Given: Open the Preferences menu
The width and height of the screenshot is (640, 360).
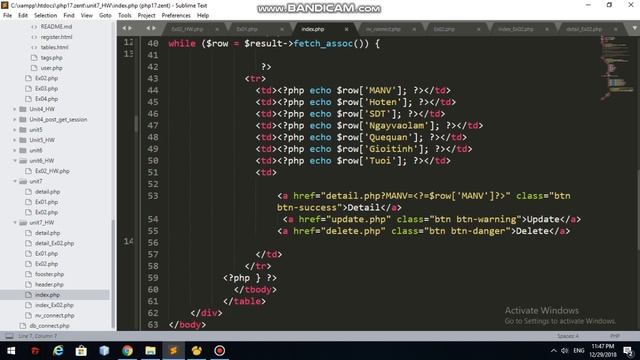Looking at the screenshot, I should 176,16.
